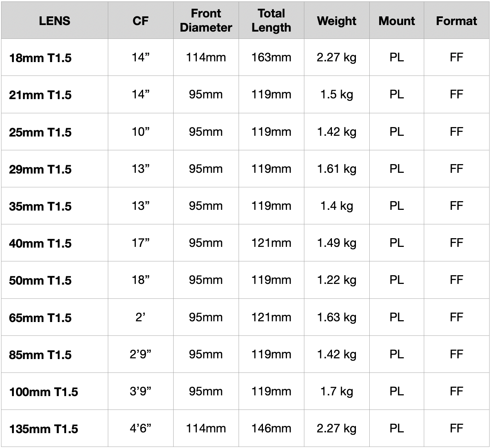Click the 29mm T1.5 weight 1.61 kg
The height and width of the screenshot is (448, 491).
[337, 169]
